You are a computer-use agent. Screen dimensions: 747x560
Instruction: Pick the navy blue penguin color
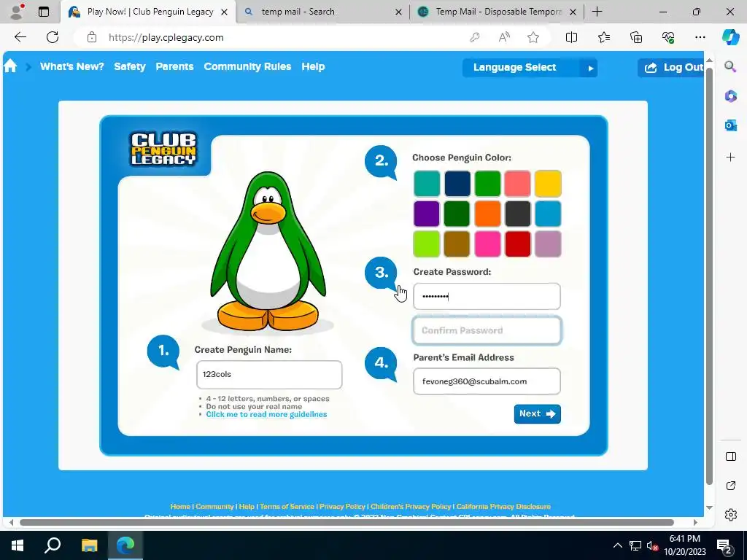457,183
